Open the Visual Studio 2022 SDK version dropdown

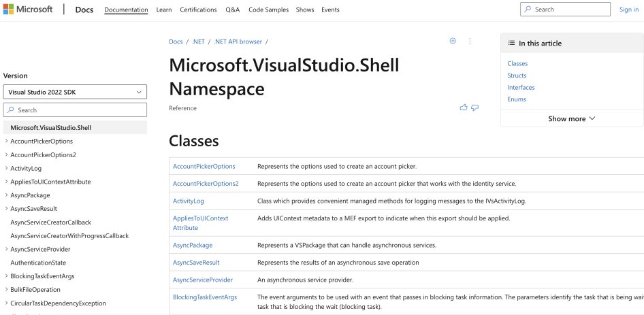tap(75, 92)
